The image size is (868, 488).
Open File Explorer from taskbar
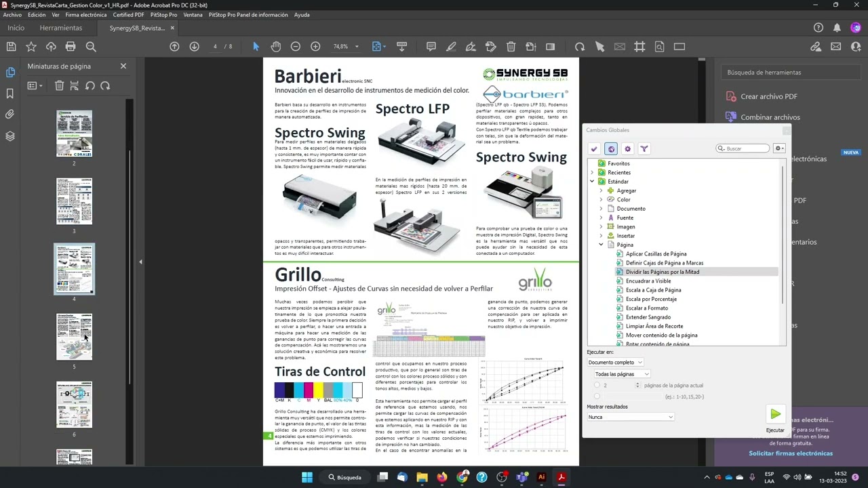pos(422,477)
